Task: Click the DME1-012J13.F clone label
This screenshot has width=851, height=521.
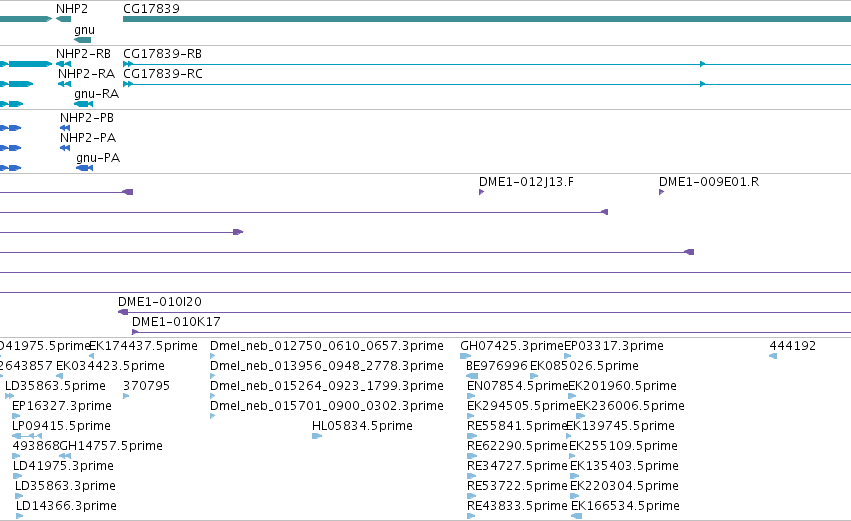Action: (526, 182)
